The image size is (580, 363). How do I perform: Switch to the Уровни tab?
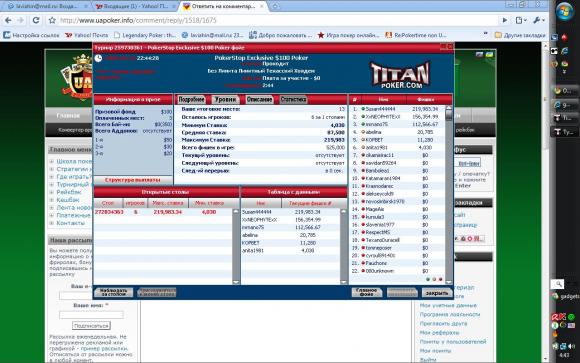[225, 100]
